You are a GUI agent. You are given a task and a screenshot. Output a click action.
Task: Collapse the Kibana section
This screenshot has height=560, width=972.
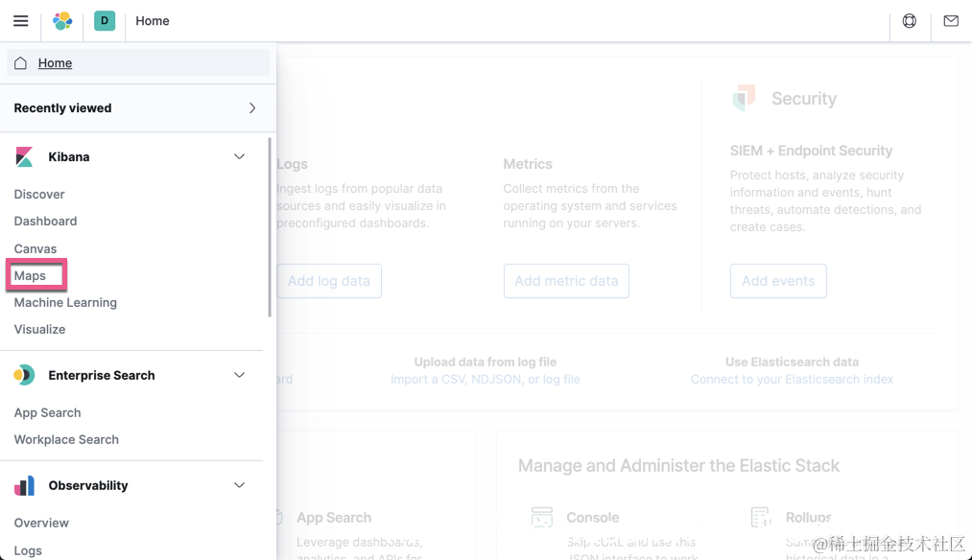[239, 156]
